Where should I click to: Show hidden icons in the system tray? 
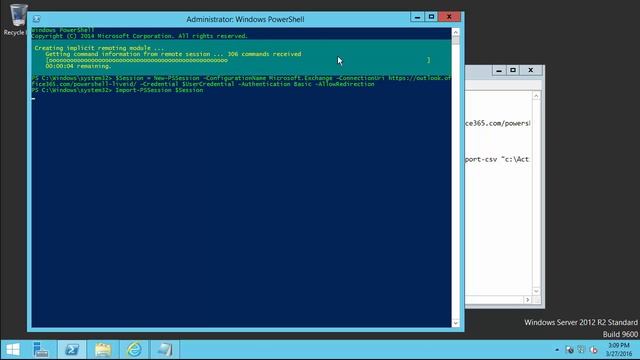557,350
